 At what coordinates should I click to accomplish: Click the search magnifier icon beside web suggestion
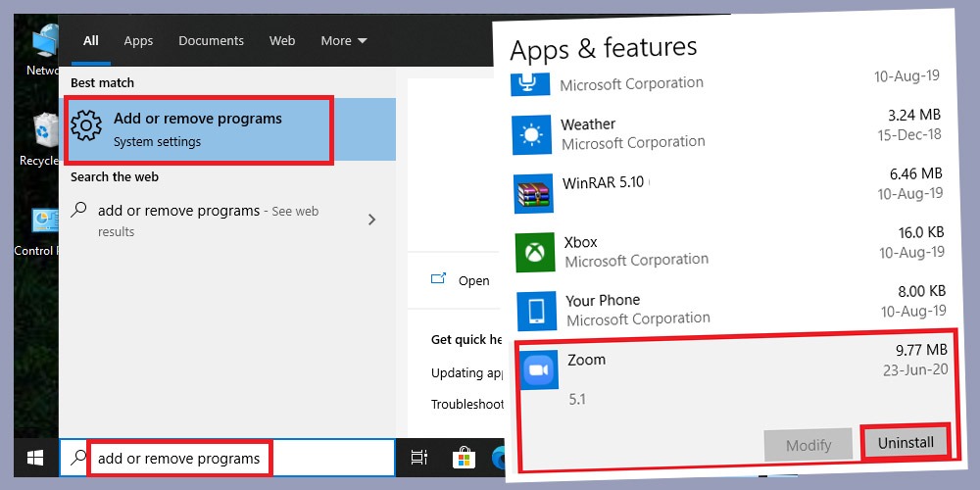78,210
